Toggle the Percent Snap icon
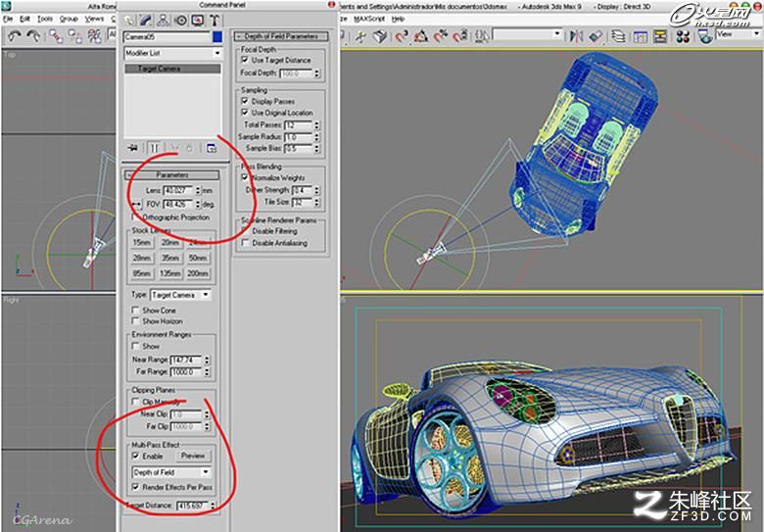The height and width of the screenshot is (532, 764). pos(441,36)
